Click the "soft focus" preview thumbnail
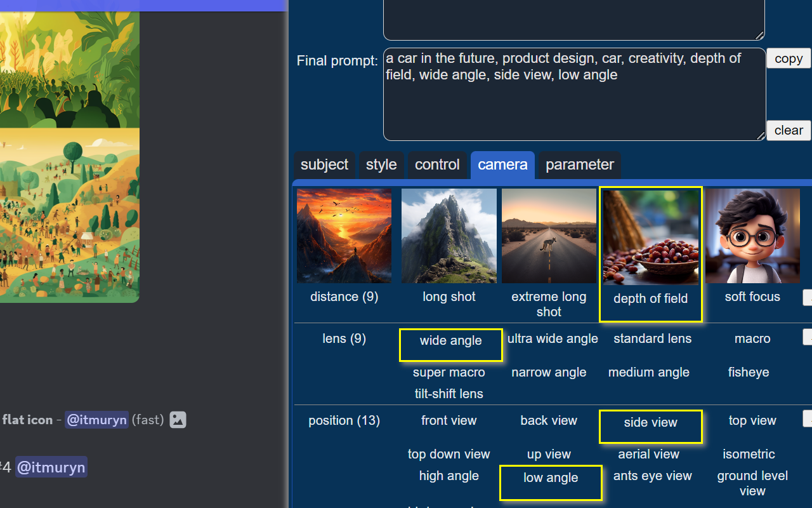 752,236
